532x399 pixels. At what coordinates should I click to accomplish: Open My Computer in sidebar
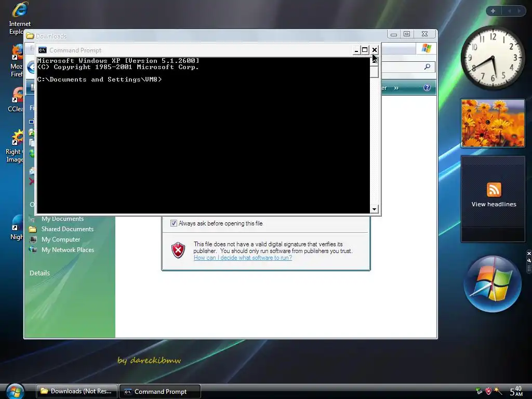click(61, 240)
